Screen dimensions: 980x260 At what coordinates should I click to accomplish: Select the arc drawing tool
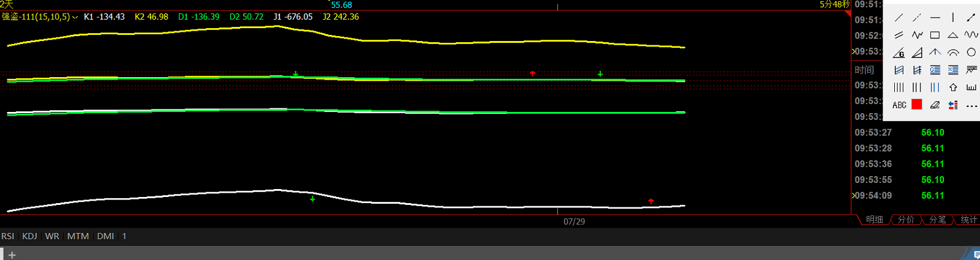[x=953, y=53]
